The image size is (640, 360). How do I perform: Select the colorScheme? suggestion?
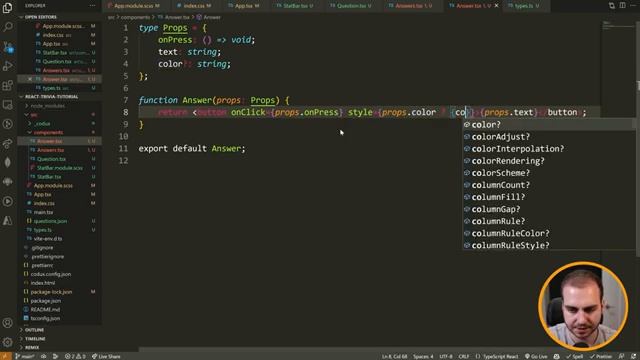(549, 173)
